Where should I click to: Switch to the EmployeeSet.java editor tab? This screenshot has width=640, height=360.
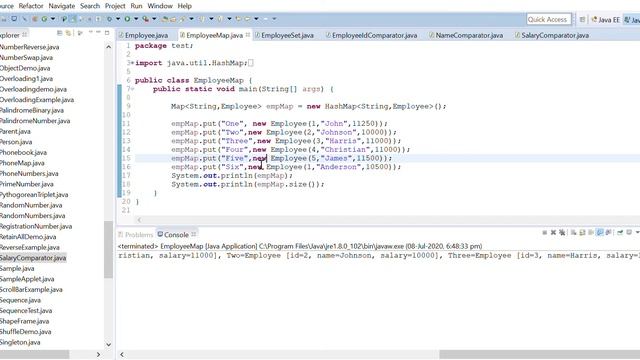click(x=284, y=36)
